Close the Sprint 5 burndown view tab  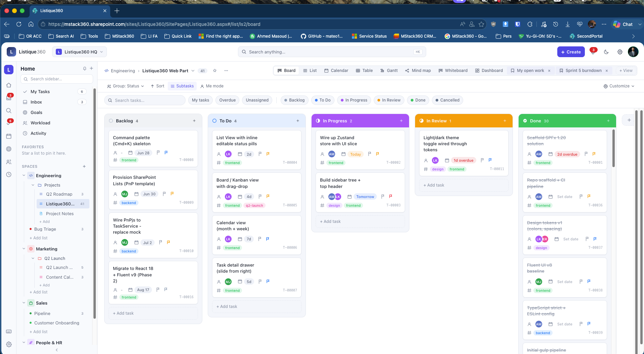[x=607, y=71]
